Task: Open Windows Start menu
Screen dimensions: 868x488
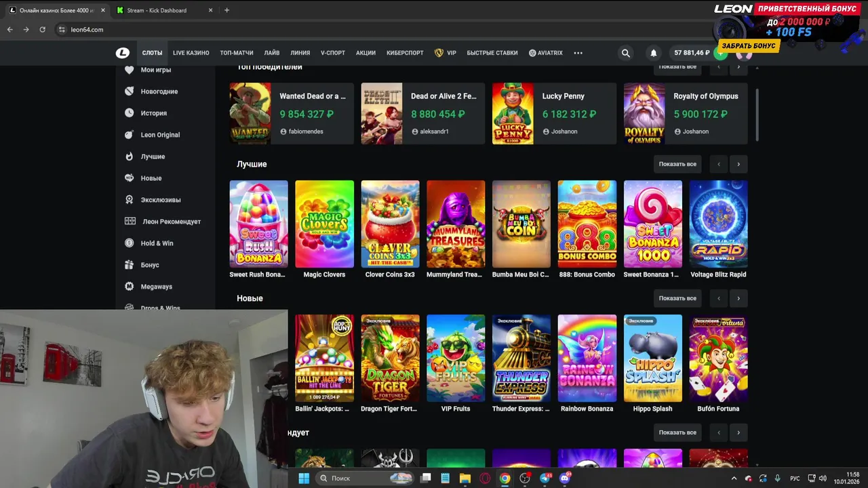Action: [x=304, y=479]
